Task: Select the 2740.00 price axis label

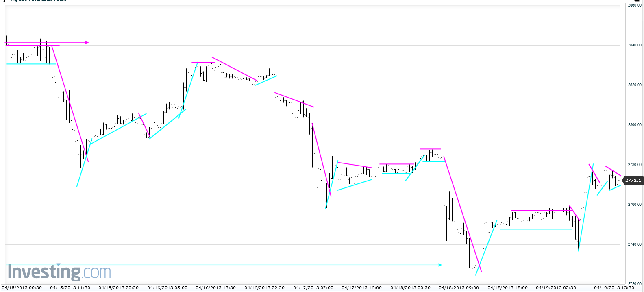Action: [x=635, y=244]
